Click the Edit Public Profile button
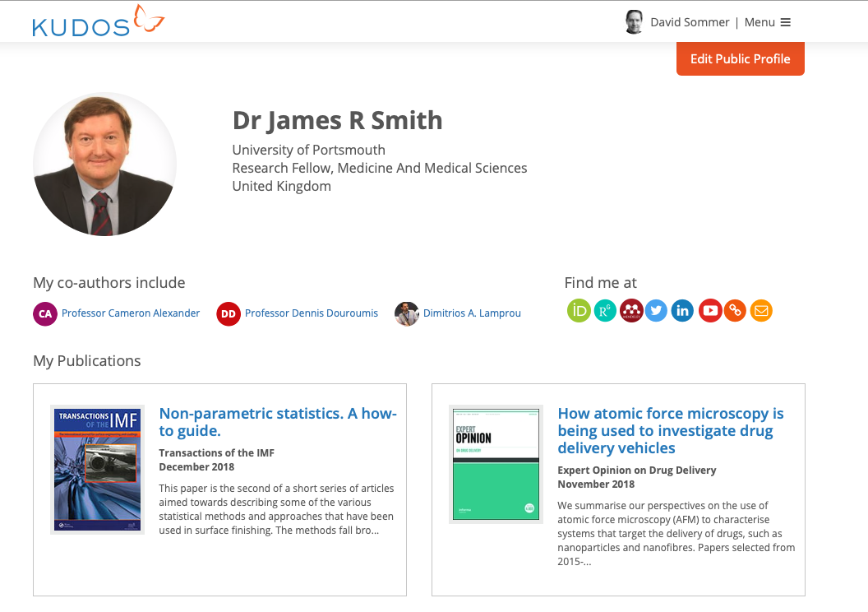 pyautogui.click(x=740, y=59)
